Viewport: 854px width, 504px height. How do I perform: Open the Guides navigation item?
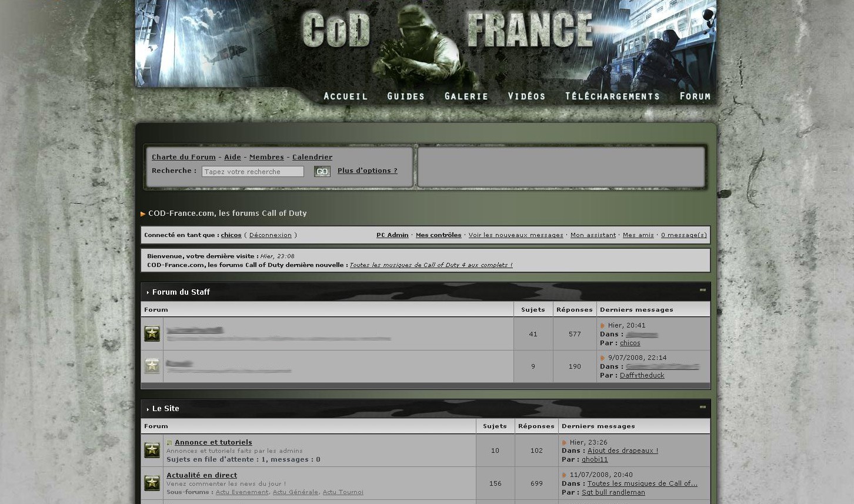[406, 96]
